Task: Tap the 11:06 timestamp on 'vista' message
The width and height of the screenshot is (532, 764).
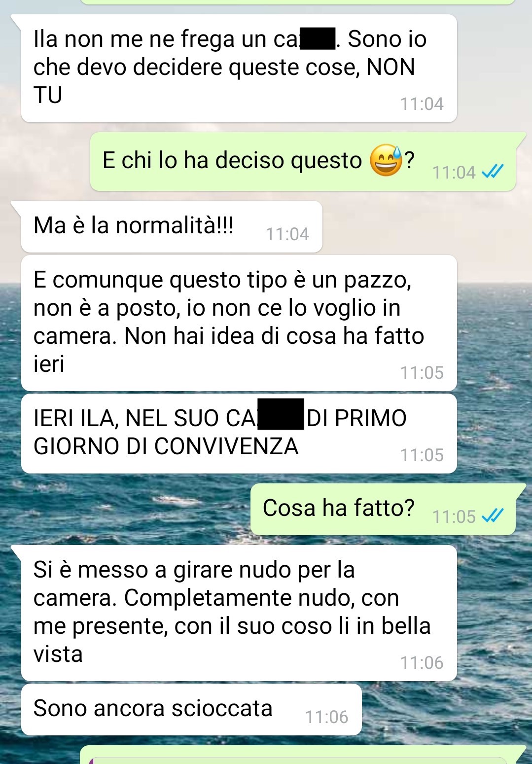Action: tap(422, 662)
